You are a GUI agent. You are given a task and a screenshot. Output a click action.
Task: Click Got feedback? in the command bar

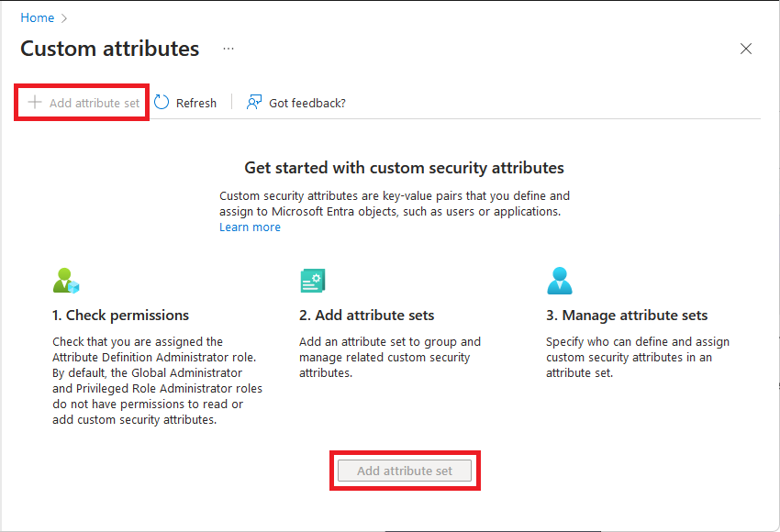(307, 102)
